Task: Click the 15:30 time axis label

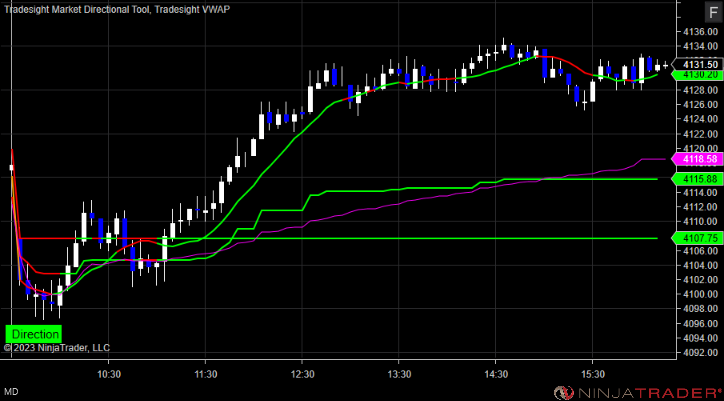Action: [x=592, y=372]
